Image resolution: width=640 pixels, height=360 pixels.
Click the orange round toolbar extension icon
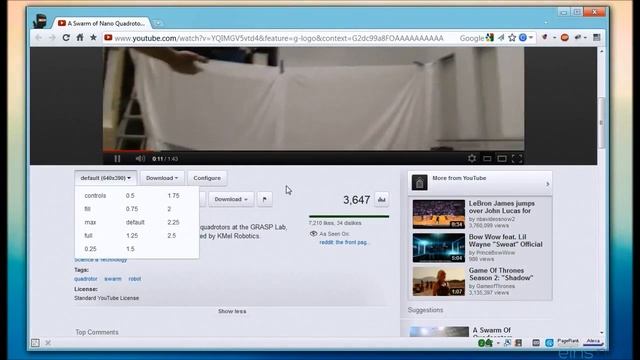pyautogui.click(x=564, y=38)
